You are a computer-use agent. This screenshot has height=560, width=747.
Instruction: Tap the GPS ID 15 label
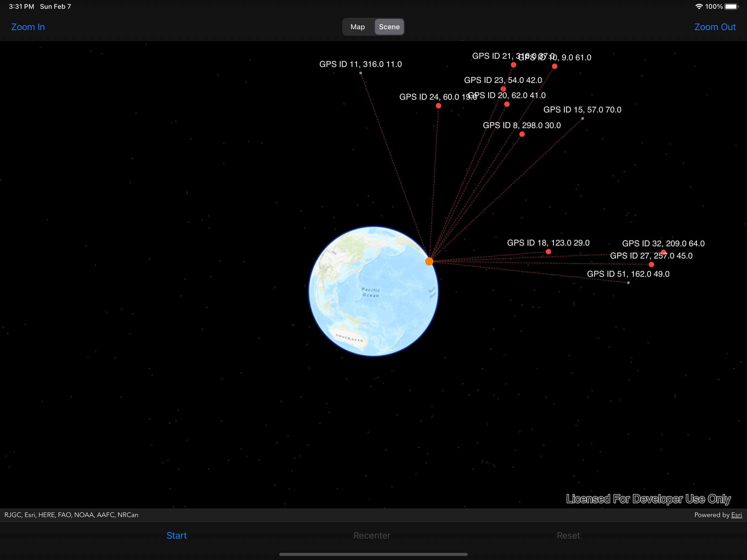pyautogui.click(x=582, y=109)
